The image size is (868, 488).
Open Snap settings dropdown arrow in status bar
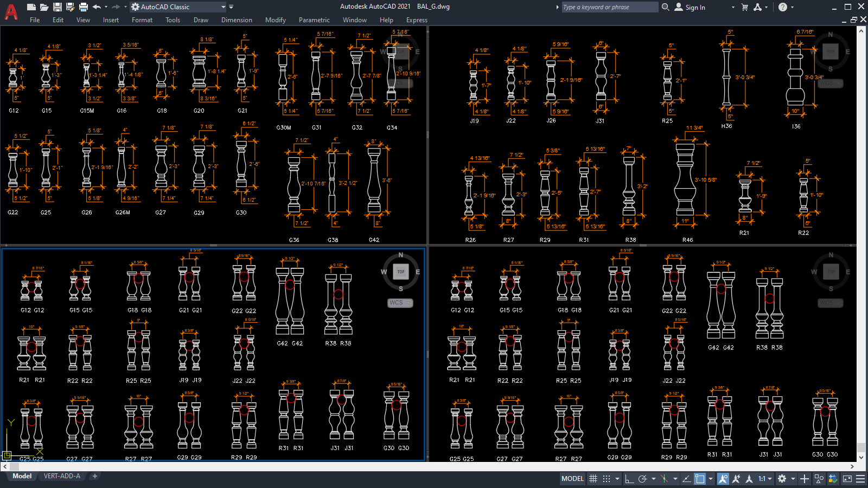617,479
